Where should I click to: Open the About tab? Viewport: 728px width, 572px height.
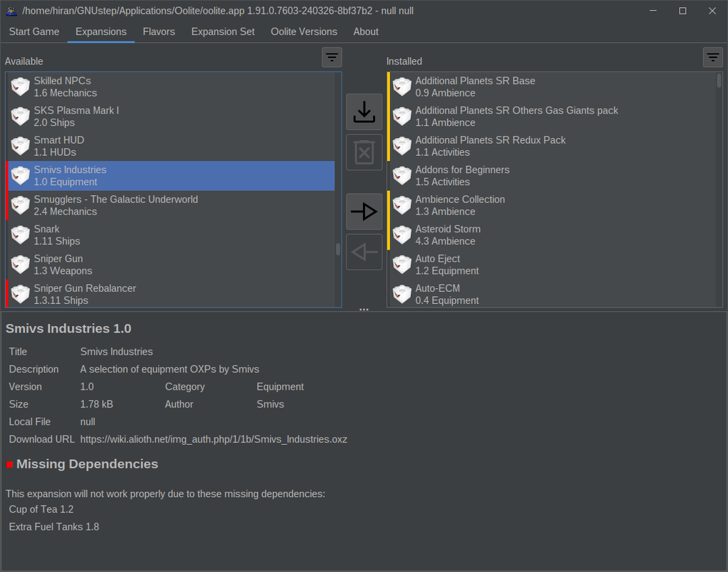pos(366,31)
